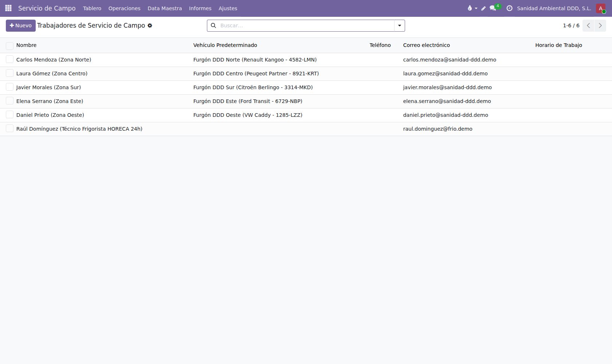Open the Furgón DDD Norte vehicle cell
This screenshot has height=364, width=612.
tap(255, 60)
